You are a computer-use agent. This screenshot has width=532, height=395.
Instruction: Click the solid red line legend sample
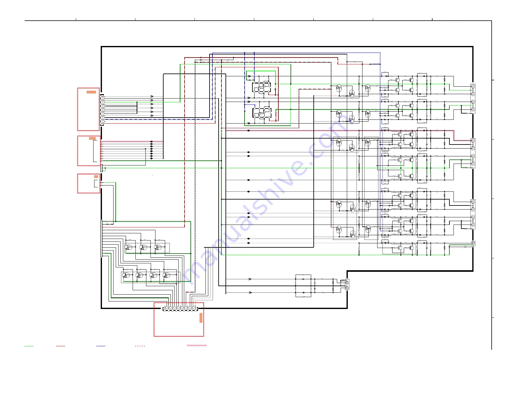tap(61, 346)
